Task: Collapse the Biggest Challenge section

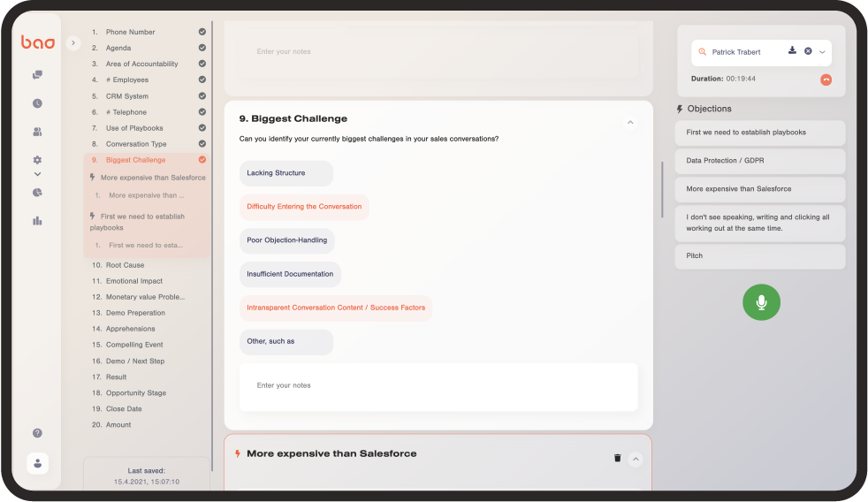Action: [630, 122]
